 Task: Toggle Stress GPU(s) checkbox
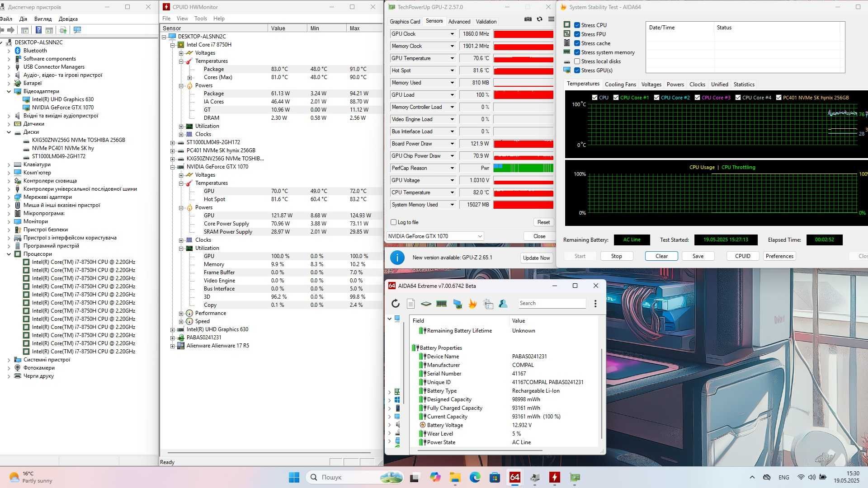(x=577, y=70)
